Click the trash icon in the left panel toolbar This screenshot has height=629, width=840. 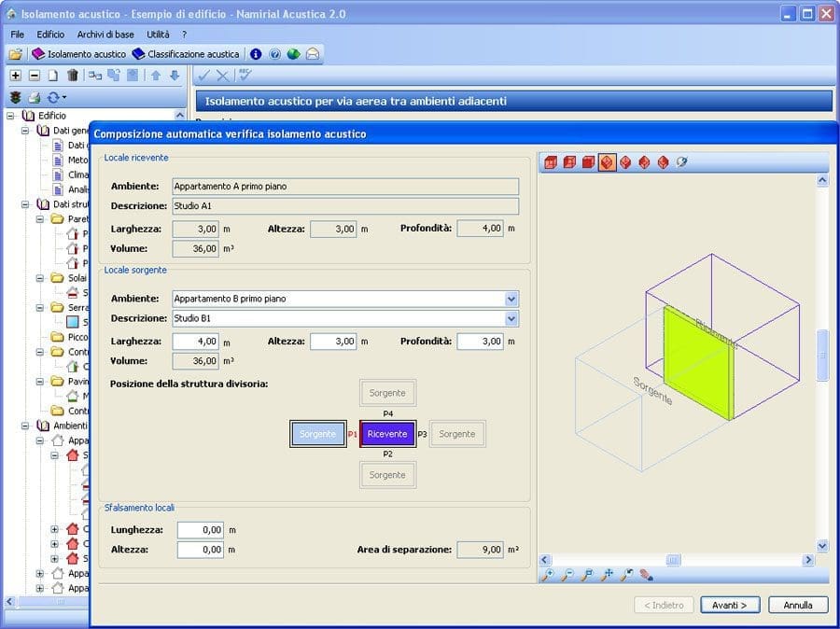(71, 75)
